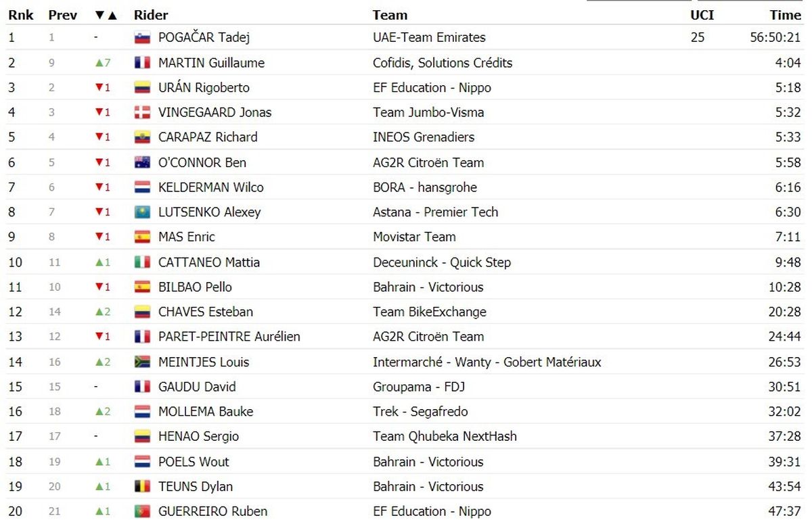Click the Italian flag beside Cattaneo

click(x=142, y=262)
